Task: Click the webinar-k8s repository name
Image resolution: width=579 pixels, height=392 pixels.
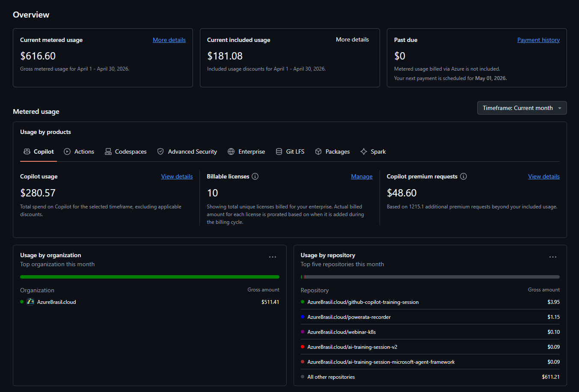Action: (341, 332)
